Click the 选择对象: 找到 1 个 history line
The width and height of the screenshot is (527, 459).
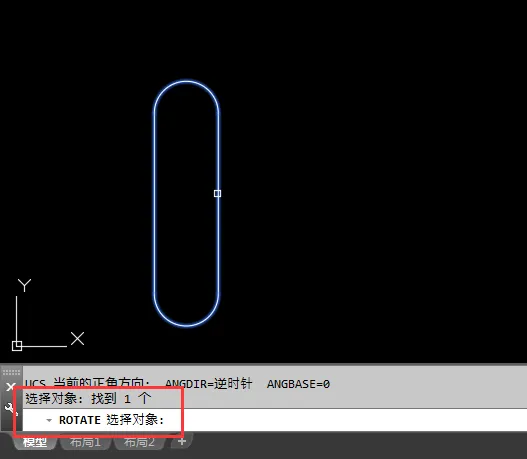point(88,399)
